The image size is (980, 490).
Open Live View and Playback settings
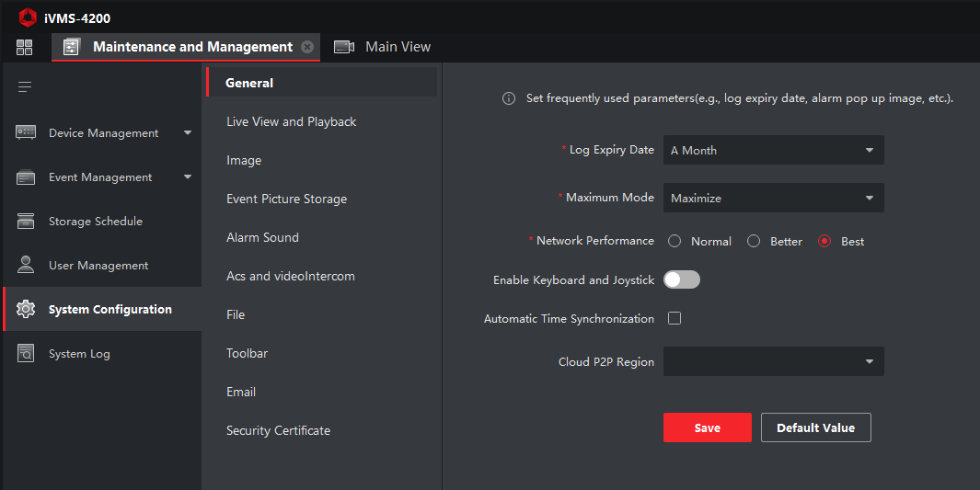[291, 121]
